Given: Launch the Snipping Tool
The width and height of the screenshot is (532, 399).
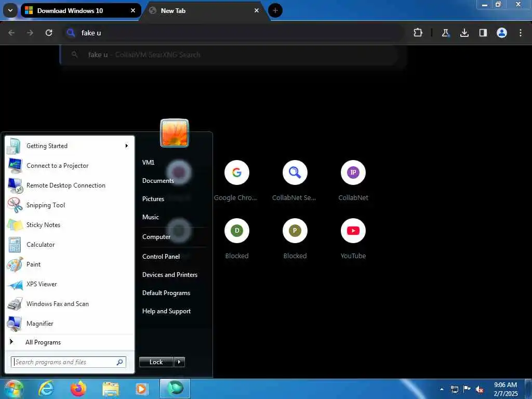Looking at the screenshot, I should tap(70, 205).
